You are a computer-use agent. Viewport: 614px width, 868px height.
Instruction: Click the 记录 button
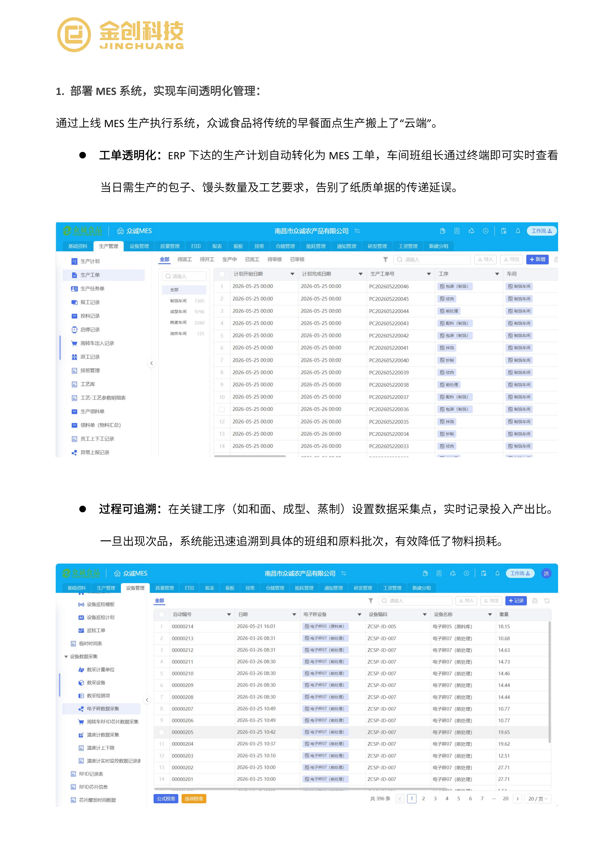pyautogui.click(x=516, y=600)
